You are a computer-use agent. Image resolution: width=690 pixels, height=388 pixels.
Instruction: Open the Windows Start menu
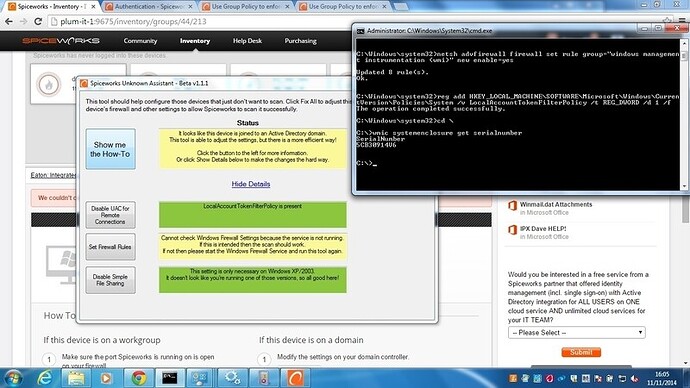13,378
